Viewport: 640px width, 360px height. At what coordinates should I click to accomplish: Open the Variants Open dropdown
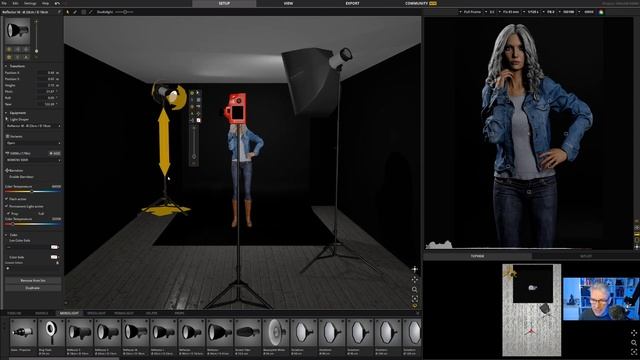33,143
